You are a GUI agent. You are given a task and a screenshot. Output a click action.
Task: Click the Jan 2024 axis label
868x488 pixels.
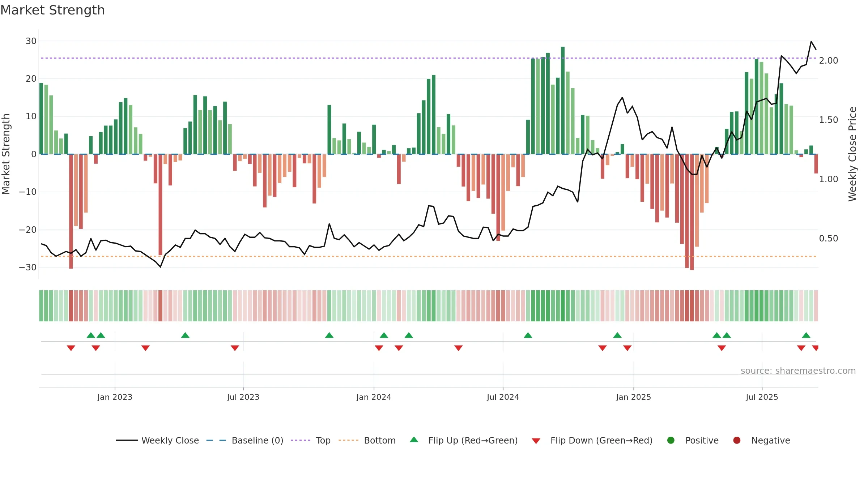(x=374, y=397)
